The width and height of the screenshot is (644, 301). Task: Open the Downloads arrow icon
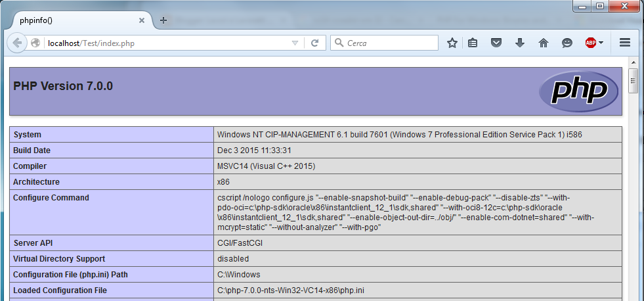[520, 43]
